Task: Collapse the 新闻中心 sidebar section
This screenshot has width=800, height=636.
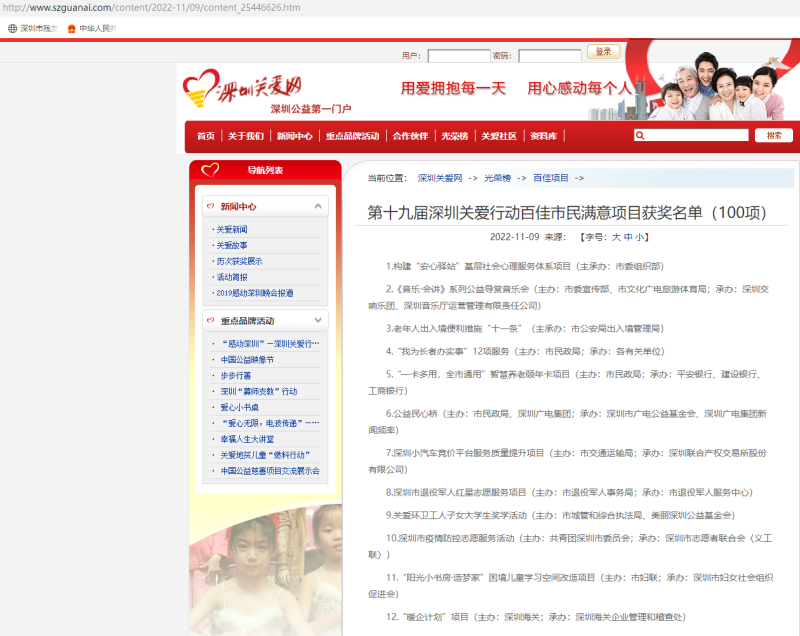Action: coord(318,206)
